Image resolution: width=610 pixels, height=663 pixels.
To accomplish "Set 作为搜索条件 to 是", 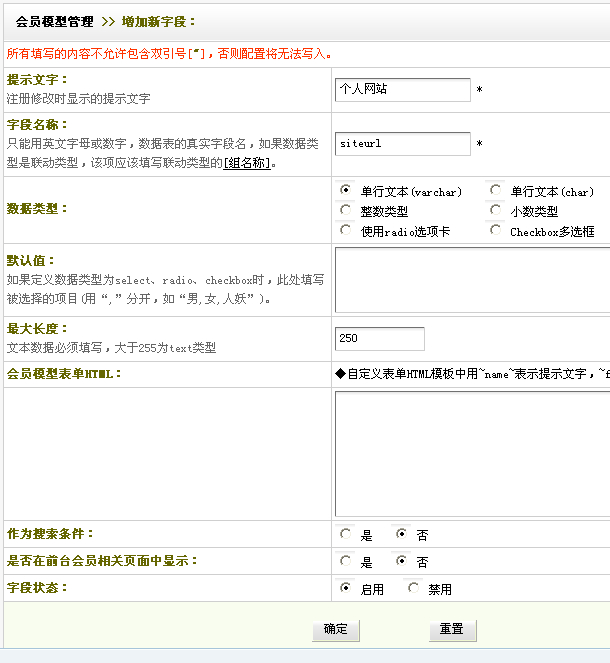I will (346, 534).
